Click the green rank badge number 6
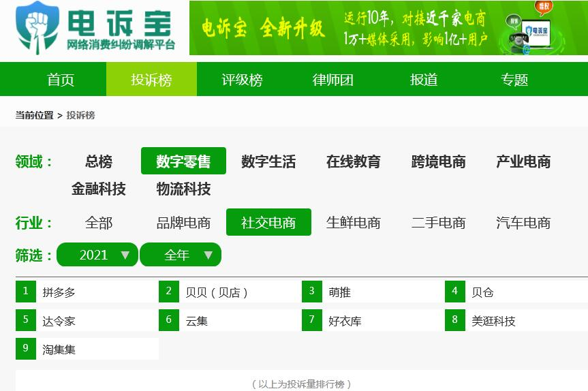This screenshot has width=588, height=391. [169, 320]
